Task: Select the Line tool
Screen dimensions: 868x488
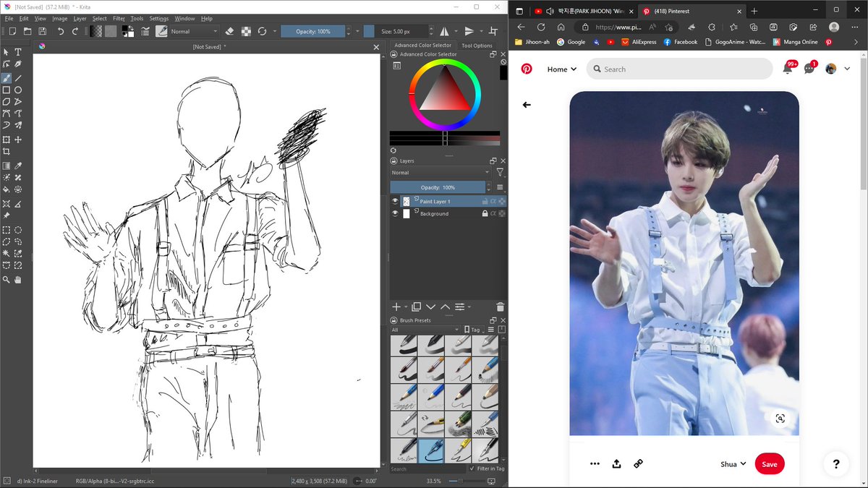Action: pos(18,78)
